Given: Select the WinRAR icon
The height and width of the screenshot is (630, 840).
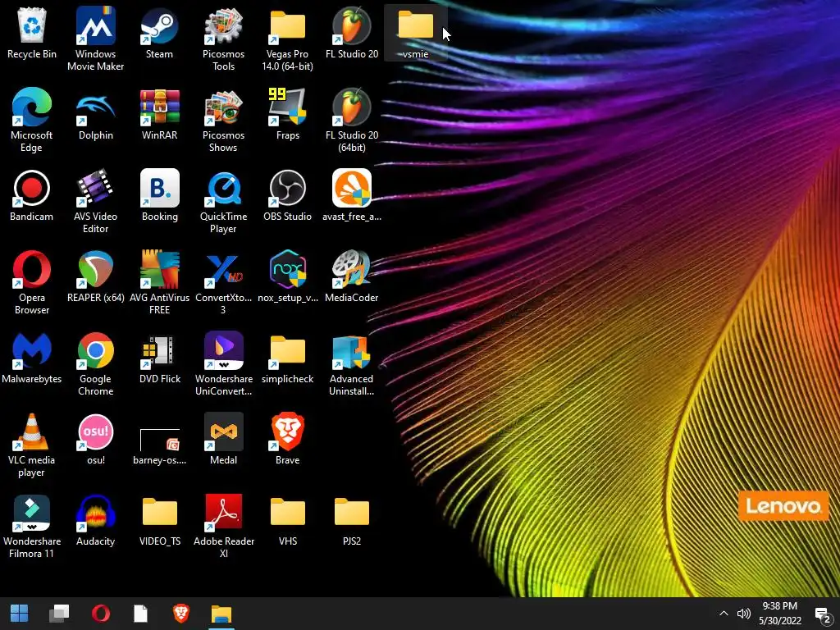Looking at the screenshot, I should [159, 115].
